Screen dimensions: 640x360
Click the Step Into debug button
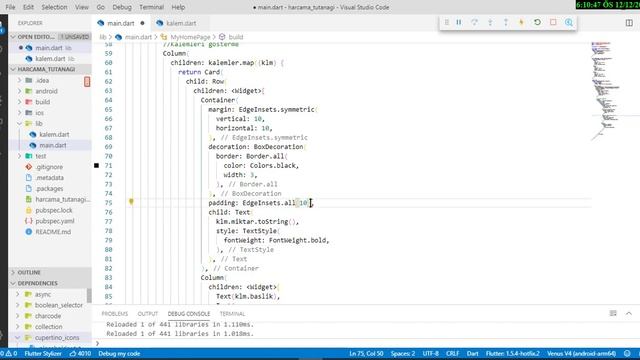(490, 22)
